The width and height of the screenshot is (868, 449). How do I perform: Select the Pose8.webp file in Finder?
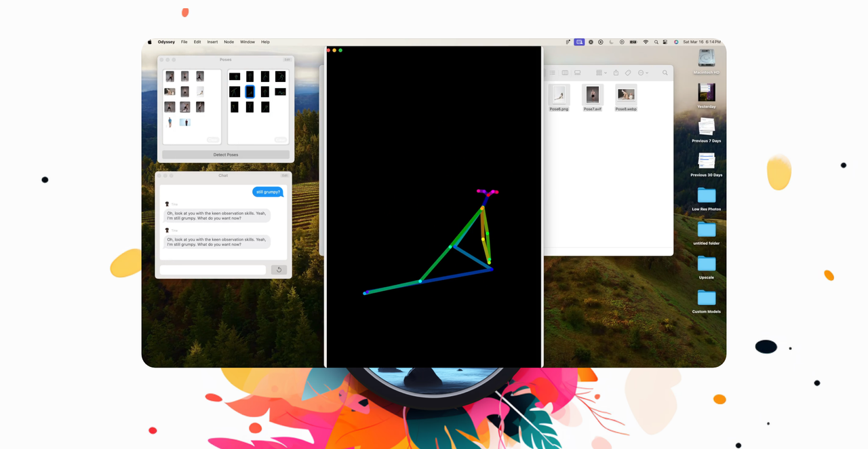626,98
